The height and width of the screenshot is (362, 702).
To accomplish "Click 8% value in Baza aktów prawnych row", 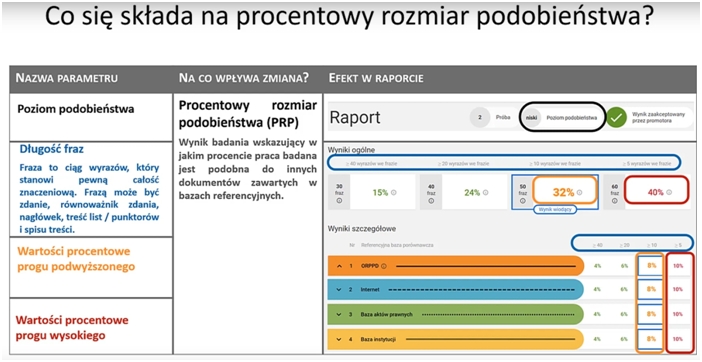I will tap(651, 314).
